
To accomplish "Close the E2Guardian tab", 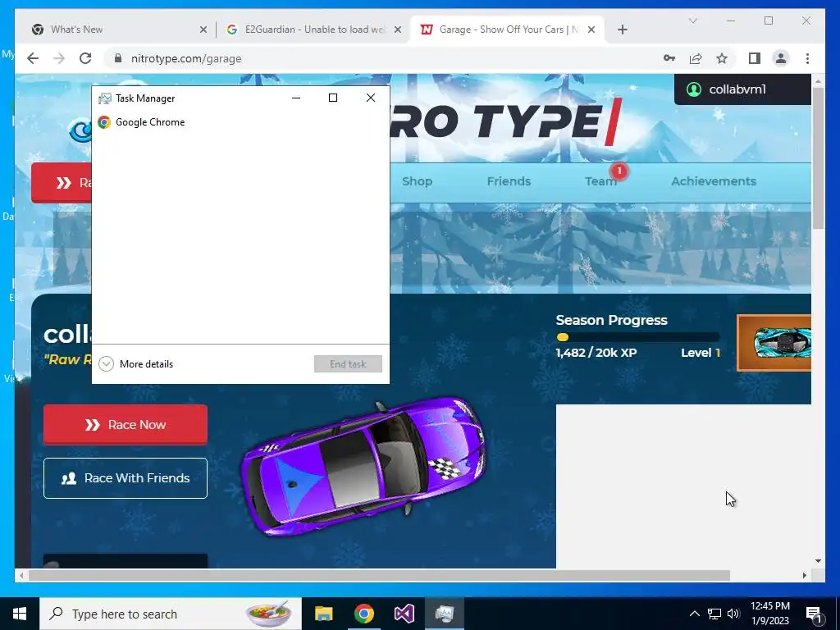I will pyautogui.click(x=398, y=30).
